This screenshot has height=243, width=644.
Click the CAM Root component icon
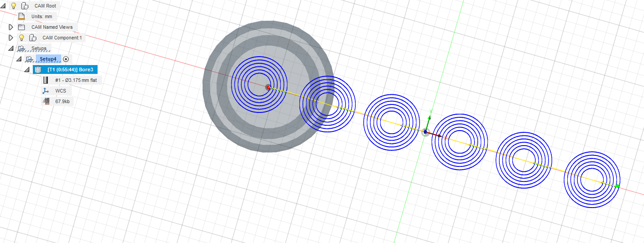pyautogui.click(x=25, y=6)
